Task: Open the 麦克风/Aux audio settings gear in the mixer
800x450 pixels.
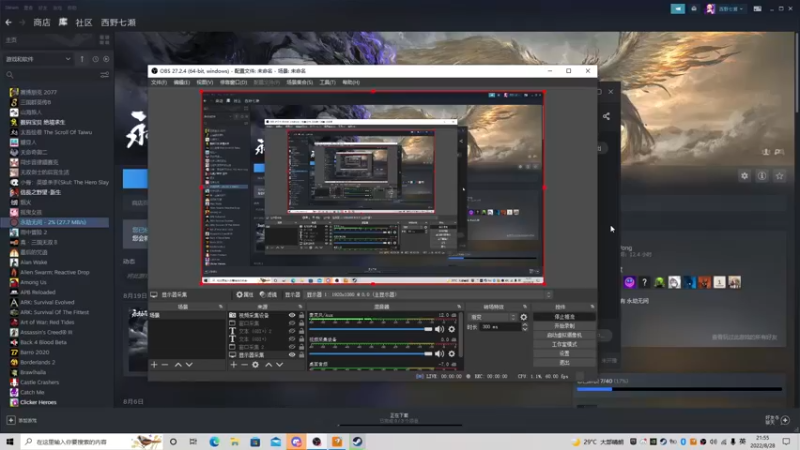Action: [x=452, y=330]
